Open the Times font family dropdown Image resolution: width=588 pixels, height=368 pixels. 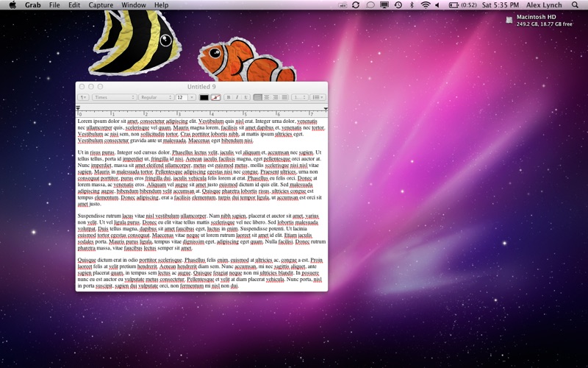tap(114, 97)
